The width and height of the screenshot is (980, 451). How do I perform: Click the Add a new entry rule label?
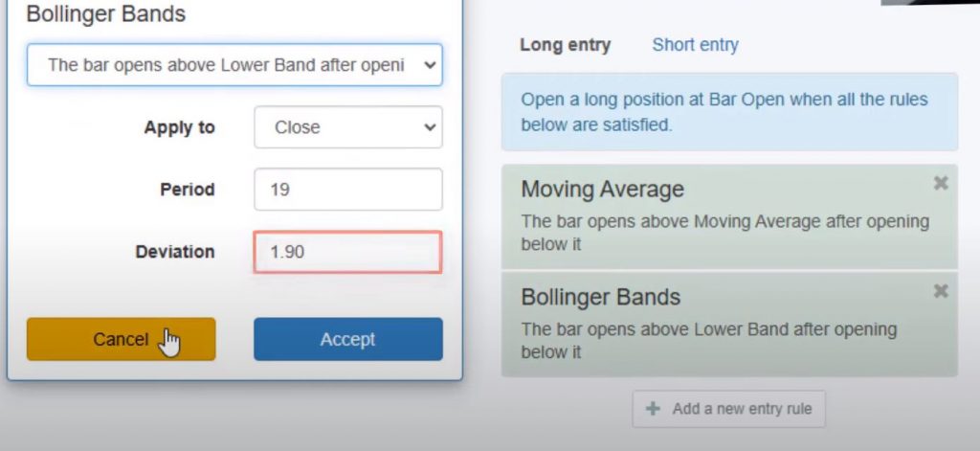pos(742,409)
